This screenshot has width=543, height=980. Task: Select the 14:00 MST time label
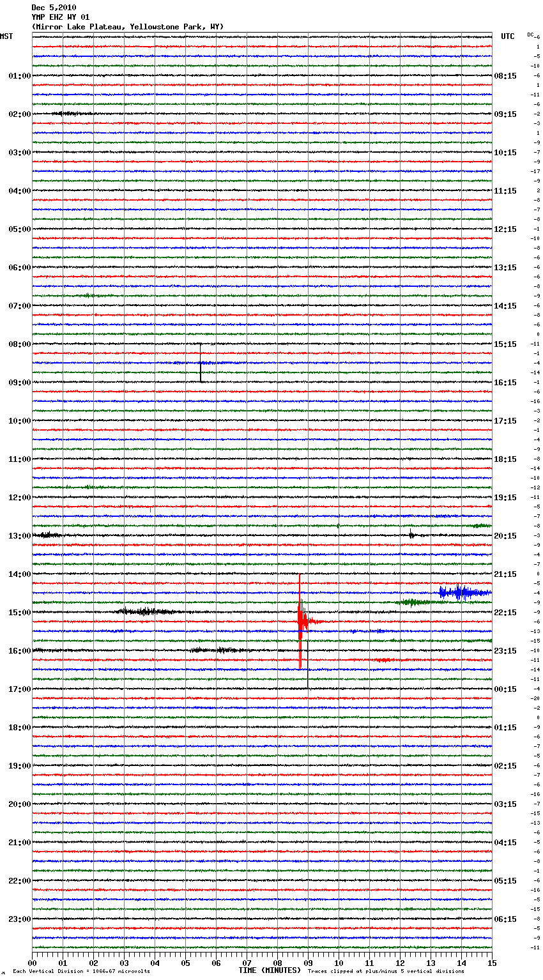(20, 574)
